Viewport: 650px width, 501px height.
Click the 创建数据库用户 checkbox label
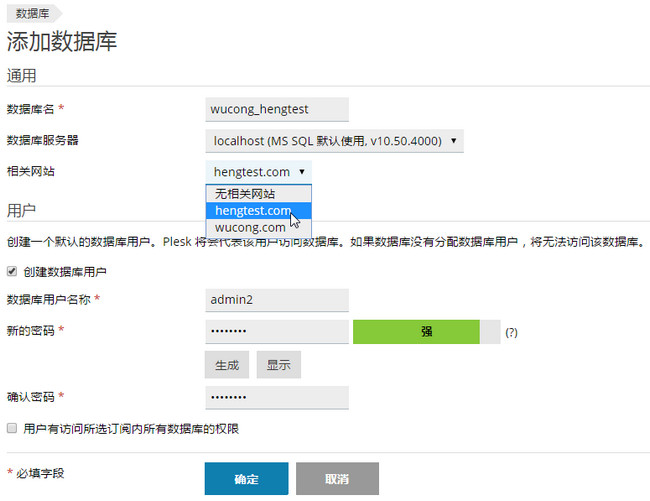[65, 272]
